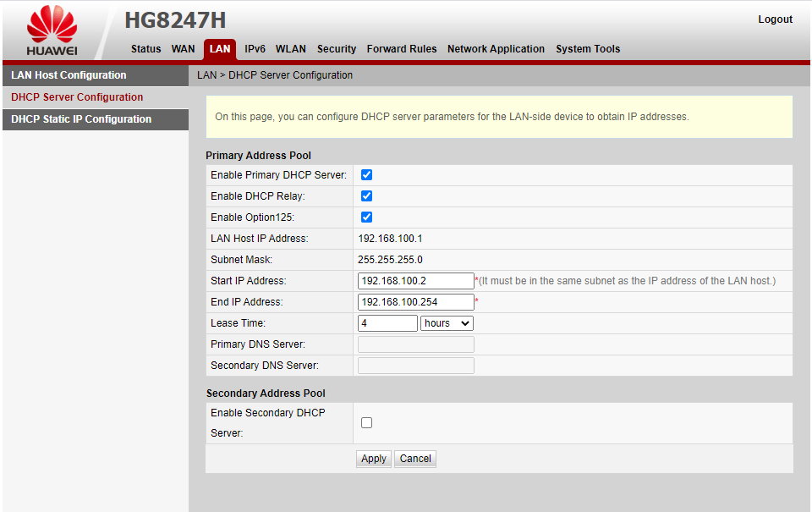This screenshot has height=512, width=812.
Task: Click the Lease Time value field
Action: pyautogui.click(x=387, y=323)
